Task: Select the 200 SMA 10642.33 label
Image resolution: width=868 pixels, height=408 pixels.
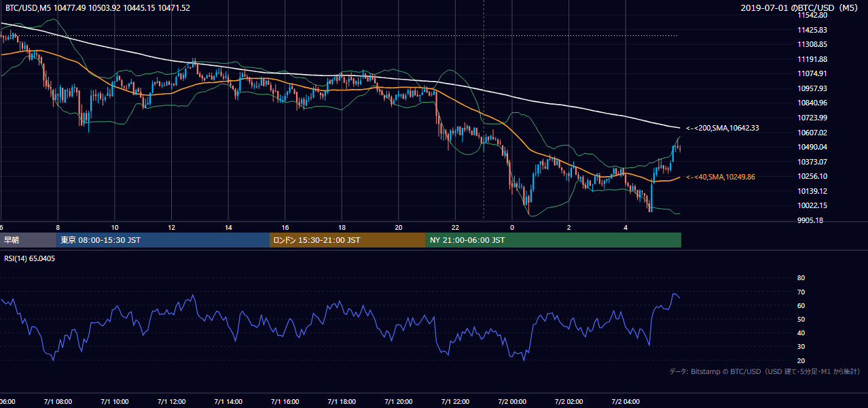Action: [722, 128]
